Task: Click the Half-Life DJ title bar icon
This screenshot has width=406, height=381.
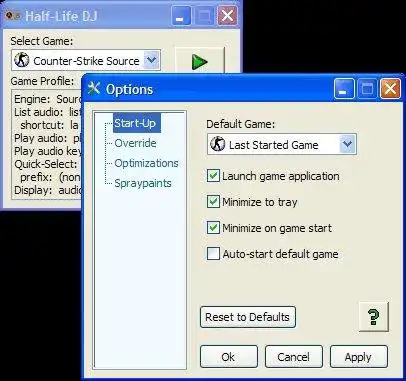Action: [x=13, y=15]
